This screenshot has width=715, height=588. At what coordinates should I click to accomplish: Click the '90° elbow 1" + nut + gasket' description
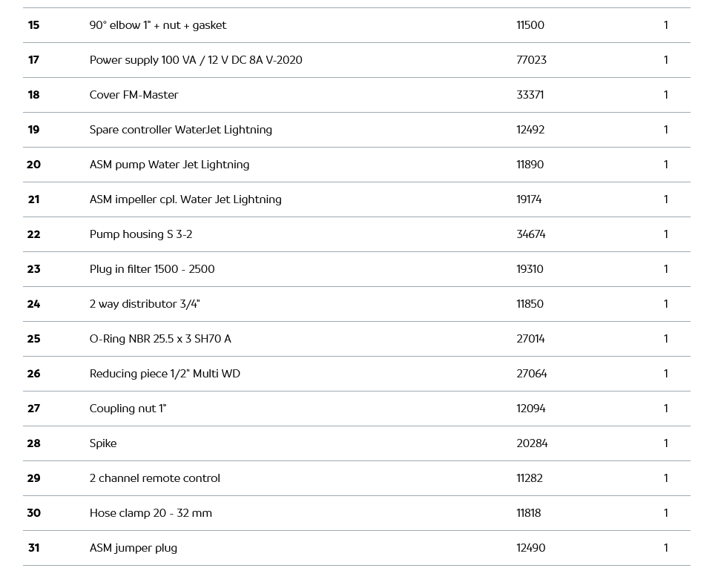click(157, 25)
